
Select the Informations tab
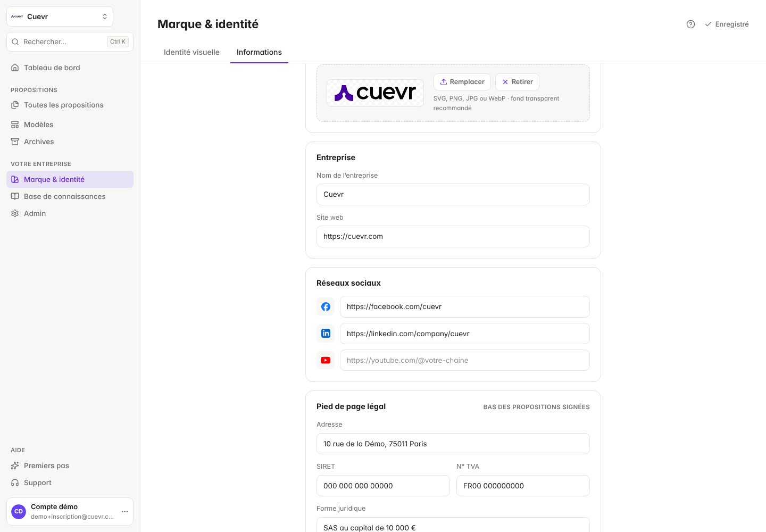(x=259, y=52)
